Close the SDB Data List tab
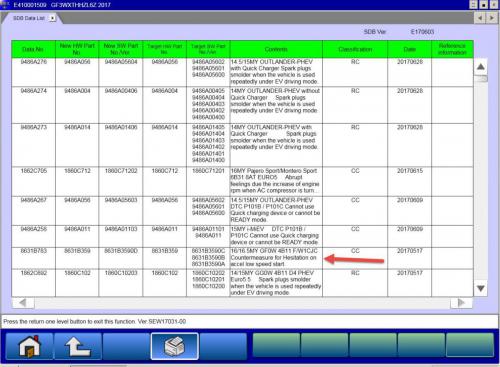Screen dimensions: 500x367 pos(53,18)
